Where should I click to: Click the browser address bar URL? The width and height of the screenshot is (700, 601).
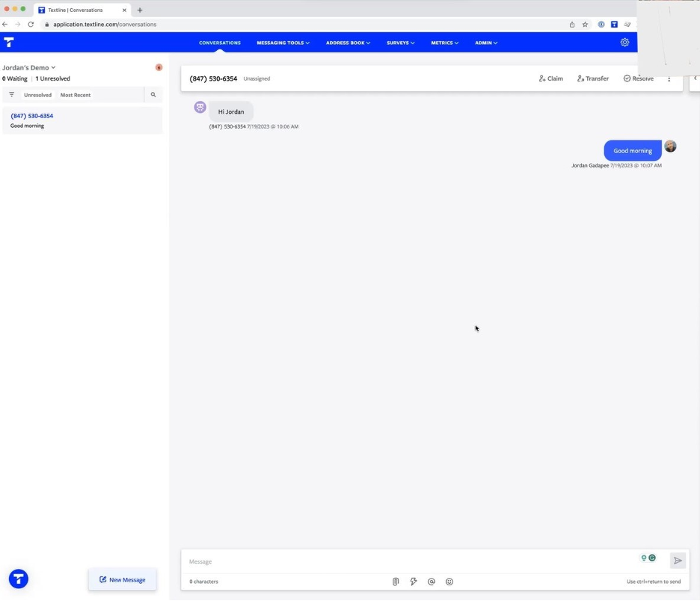pos(105,25)
